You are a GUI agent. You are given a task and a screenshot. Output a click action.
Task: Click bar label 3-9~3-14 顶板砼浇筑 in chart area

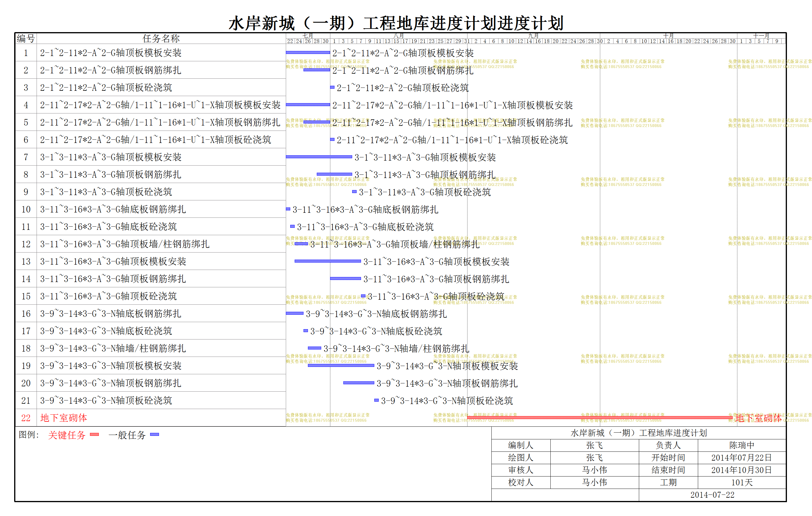(x=447, y=401)
